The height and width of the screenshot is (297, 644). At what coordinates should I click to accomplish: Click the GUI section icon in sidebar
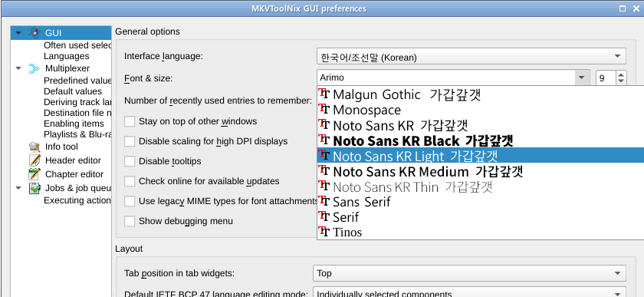(35, 33)
